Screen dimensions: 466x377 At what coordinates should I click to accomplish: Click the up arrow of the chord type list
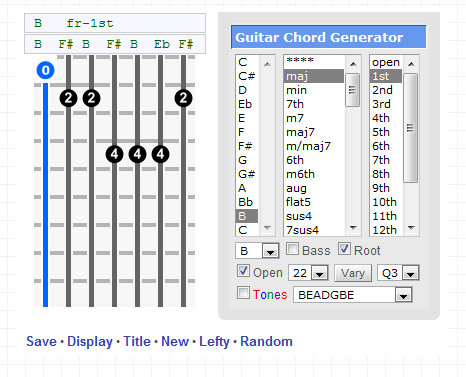pyautogui.click(x=353, y=64)
